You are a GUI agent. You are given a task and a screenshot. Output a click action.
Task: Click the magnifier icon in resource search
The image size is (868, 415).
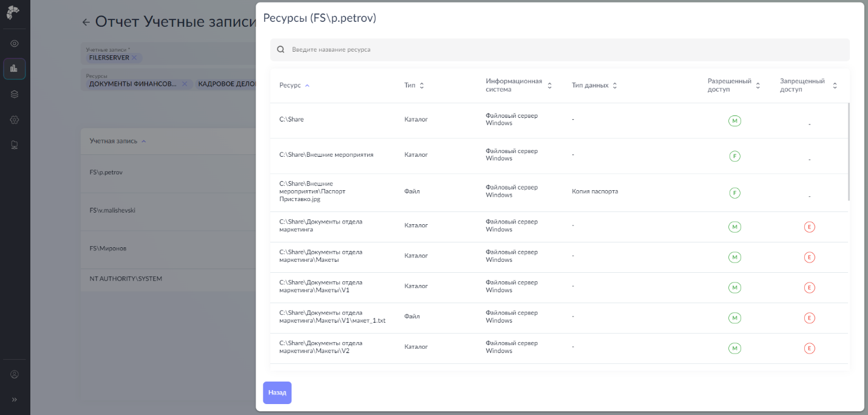coord(280,50)
